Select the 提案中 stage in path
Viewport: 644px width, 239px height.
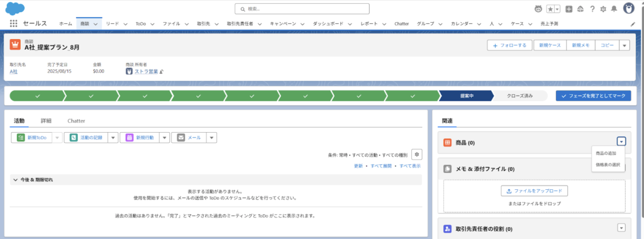(x=466, y=96)
